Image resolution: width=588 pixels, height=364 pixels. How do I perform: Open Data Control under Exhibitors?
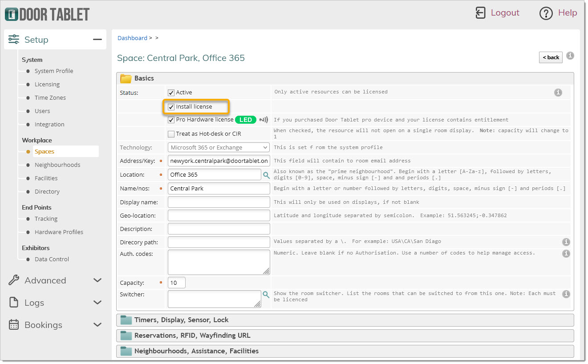pyautogui.click(x=52, y=259)
